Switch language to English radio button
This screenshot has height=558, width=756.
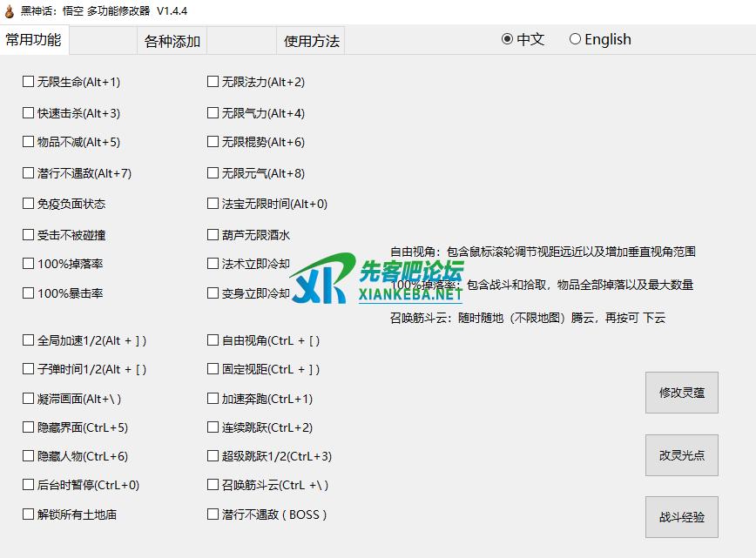(x=575, y=39)
